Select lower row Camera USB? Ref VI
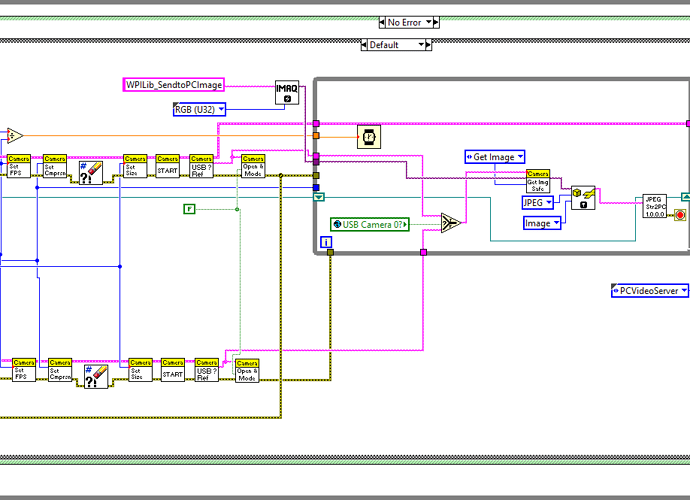This screenshot has height=500, width=690. [206, 370]
